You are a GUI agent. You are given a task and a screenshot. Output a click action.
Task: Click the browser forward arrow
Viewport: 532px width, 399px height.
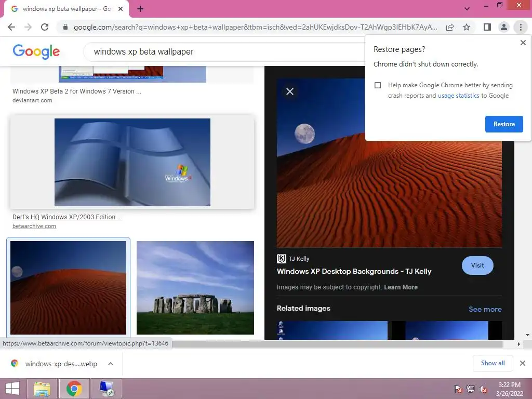coord(28,27)
